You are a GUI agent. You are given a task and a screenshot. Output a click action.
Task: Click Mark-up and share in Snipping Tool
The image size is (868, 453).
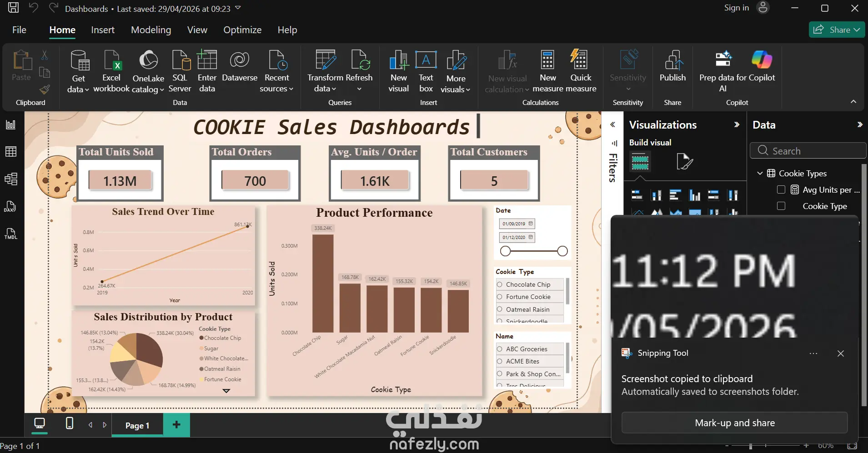(735, 423)
